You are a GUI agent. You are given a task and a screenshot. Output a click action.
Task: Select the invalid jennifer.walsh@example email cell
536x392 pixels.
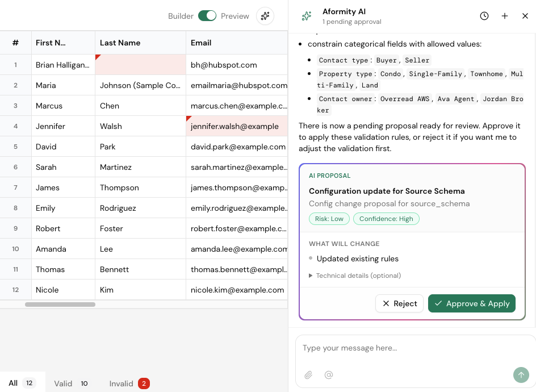[x=237, y=126]
